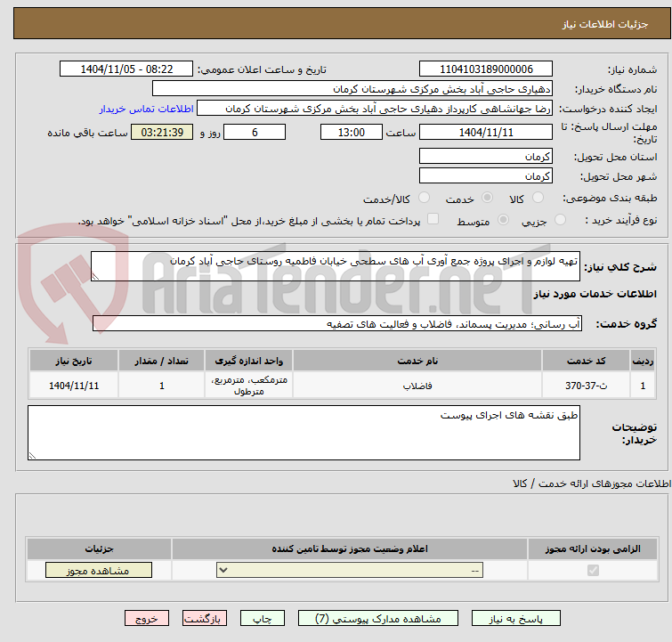This screenshot has height=642, width=672.
Task: Click the توضیحات خریدار text area
Action: [x=304, y=433]
